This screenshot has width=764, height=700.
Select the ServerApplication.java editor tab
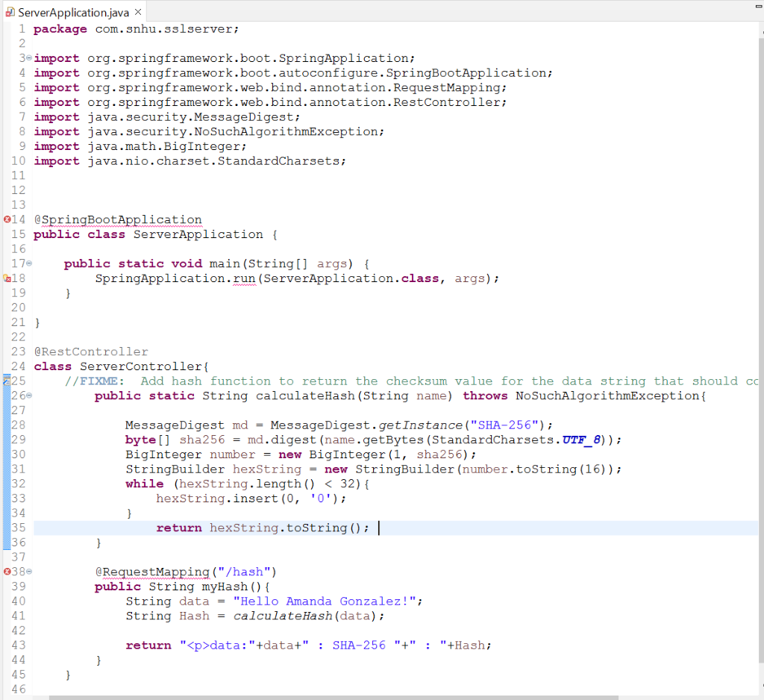(x=71, y=12)
